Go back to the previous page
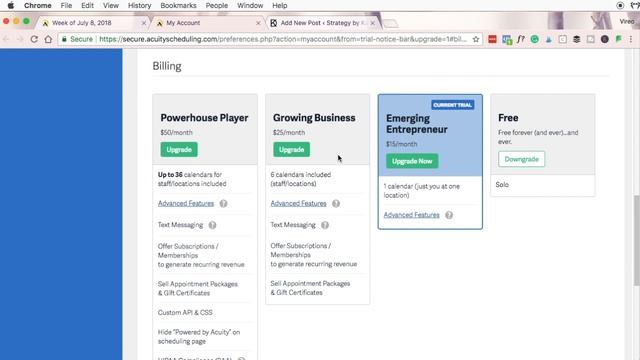This screenshot has height=360, width=640. pos(6,39)
